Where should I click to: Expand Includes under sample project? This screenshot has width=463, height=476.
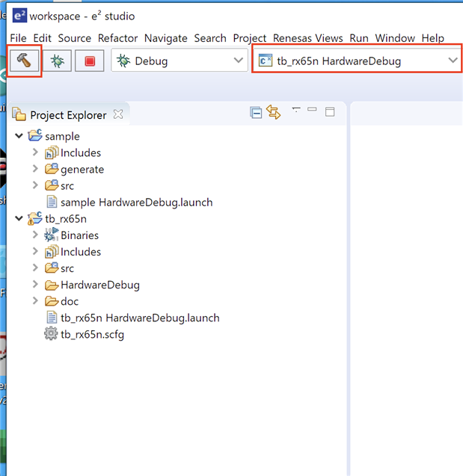35,152
